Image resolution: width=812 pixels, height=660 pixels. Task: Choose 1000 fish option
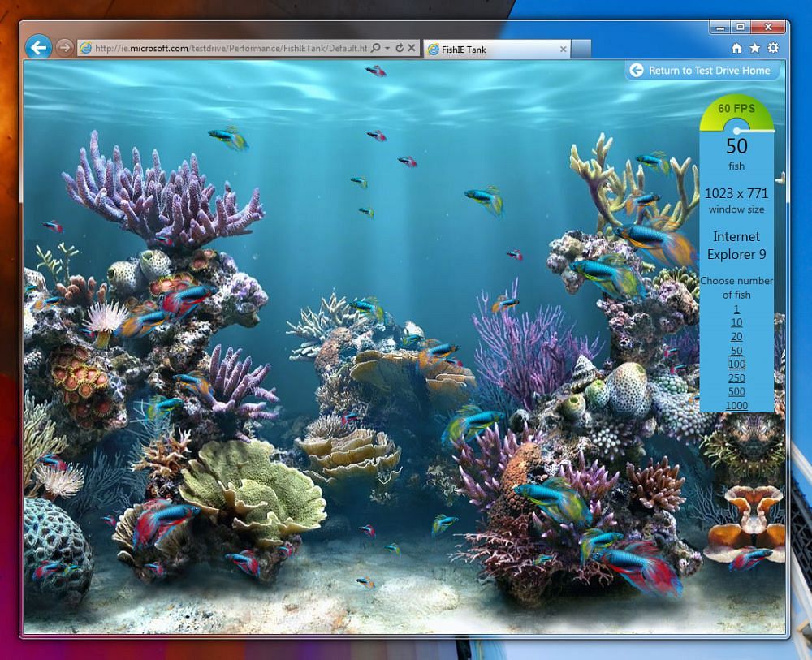click(736, 405)
